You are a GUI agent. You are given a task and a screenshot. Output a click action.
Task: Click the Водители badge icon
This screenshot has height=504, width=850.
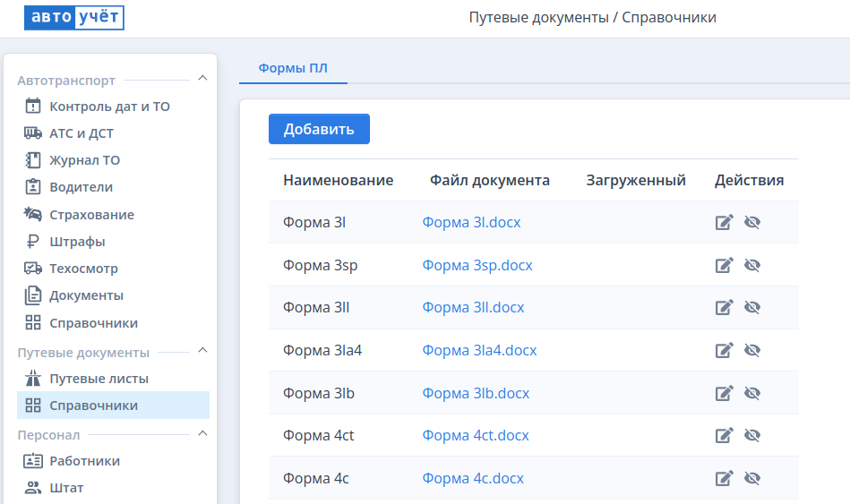(33, 187)
